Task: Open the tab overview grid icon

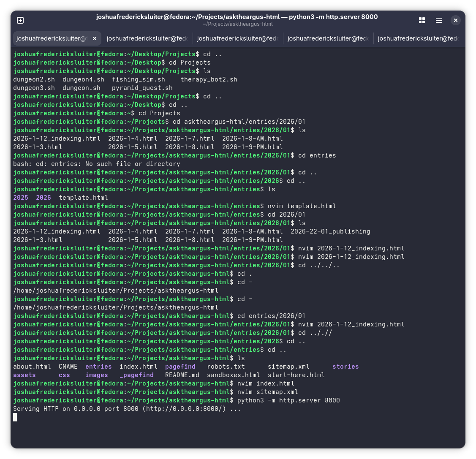Action: 422,20
